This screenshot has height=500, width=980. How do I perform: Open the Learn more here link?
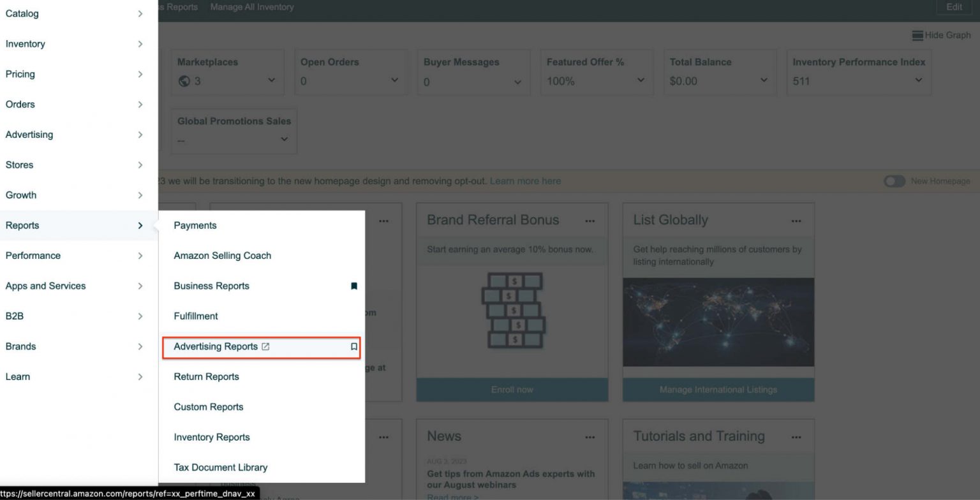click(525, 181)
